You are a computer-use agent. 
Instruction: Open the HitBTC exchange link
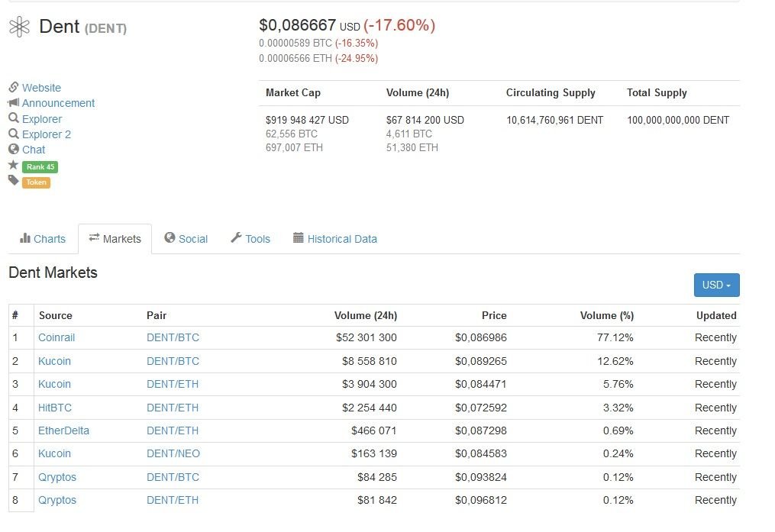[55, 408]
